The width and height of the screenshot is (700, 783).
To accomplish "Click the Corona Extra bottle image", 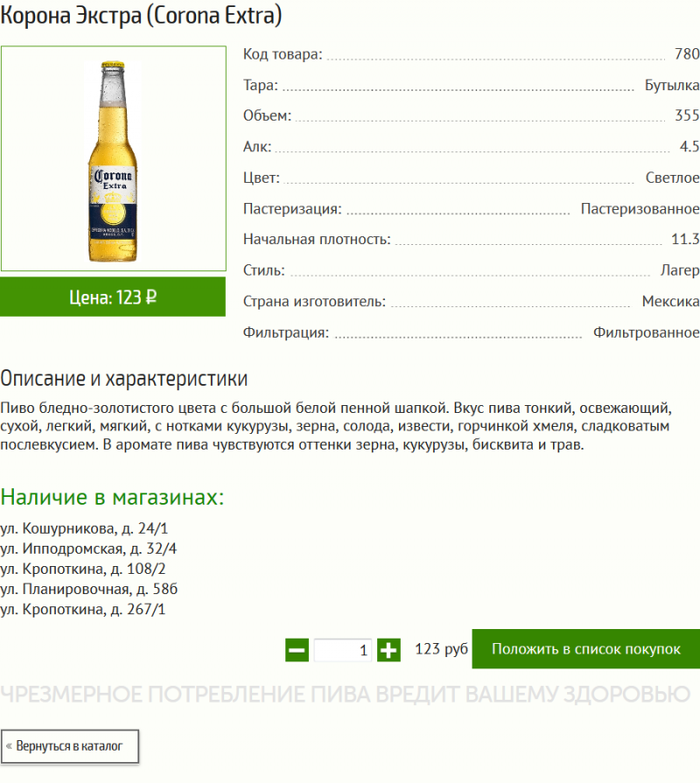I will pyautogui.click(x=114, y=159).
